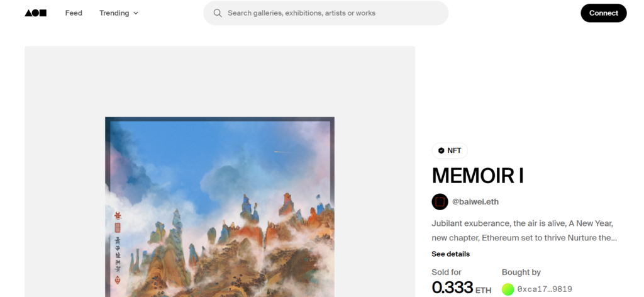This screenshot has height=297, width=644.
Task: Focus the search galleries input field
Action: coord(326,13)
